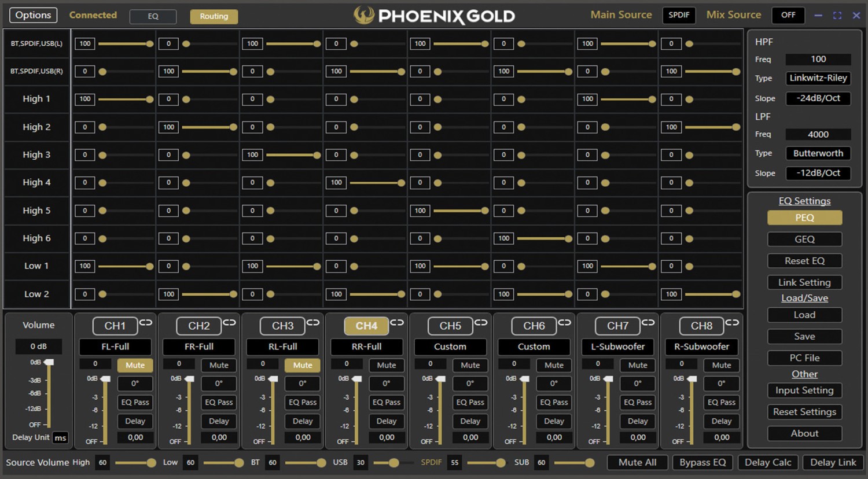Toggle phase 0° button on CH6

pos(554,384)
